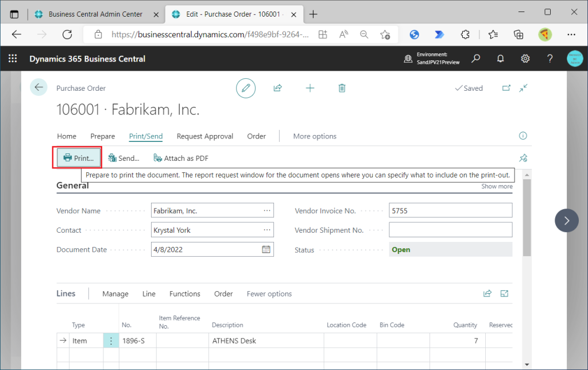Open page in new window icon

coord(506,88)
